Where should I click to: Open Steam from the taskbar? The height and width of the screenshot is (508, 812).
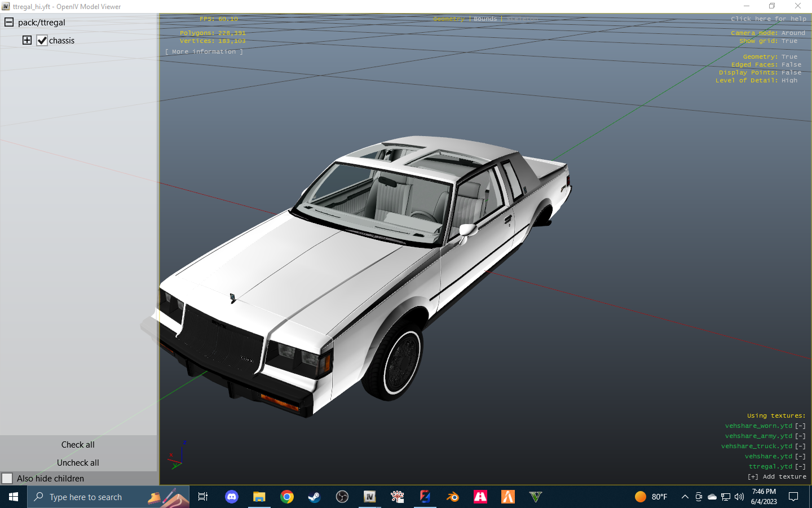(314, 497)
